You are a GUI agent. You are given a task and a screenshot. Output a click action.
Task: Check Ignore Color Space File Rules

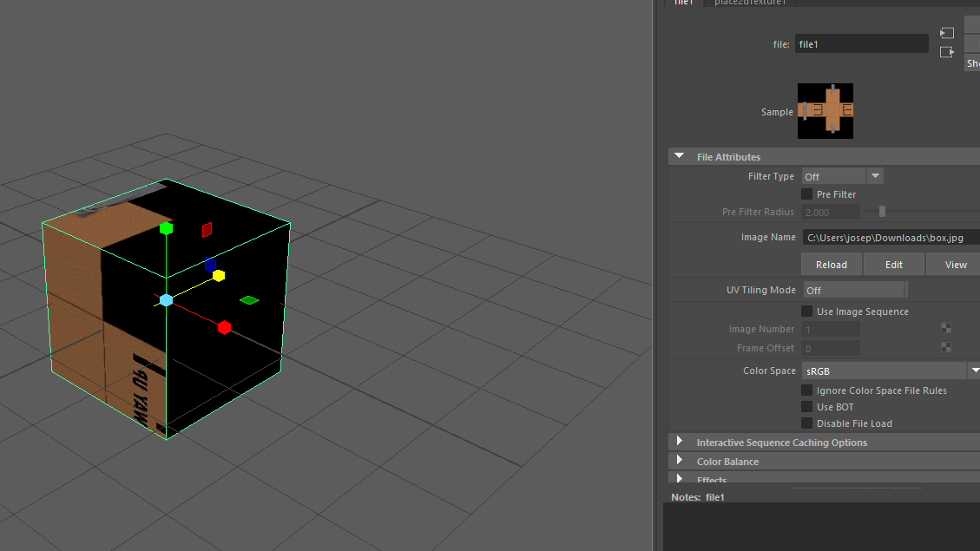[807, 390]
